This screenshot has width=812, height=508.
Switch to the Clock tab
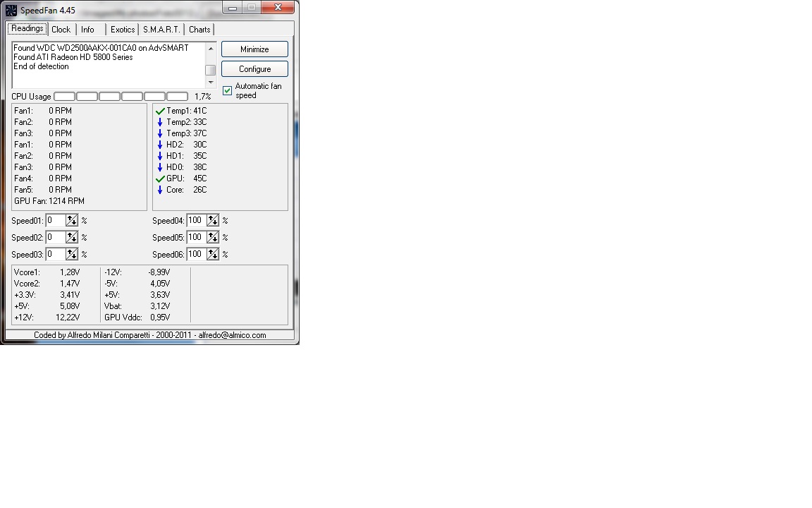[61, 30]
